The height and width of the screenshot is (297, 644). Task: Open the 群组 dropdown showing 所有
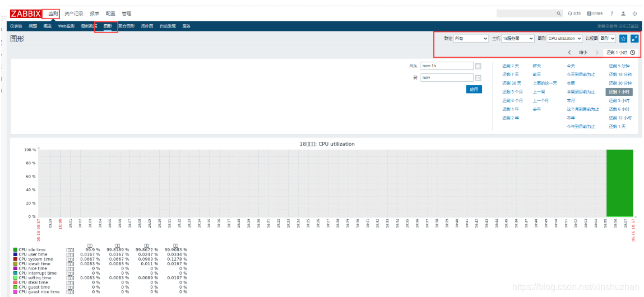click(471, 38)
